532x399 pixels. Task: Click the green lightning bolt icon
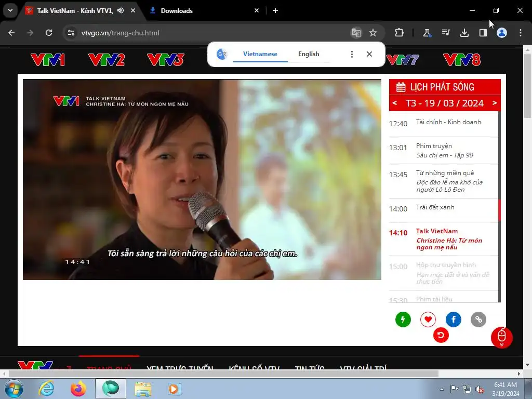[403, 320]
